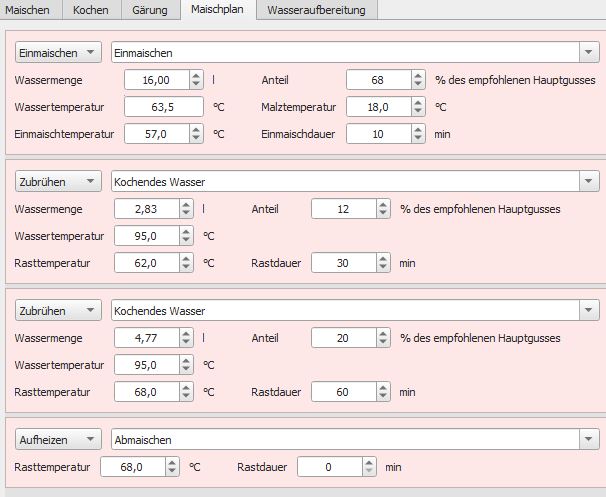Expand the Einmaischen step name combo box

(589, 52)
